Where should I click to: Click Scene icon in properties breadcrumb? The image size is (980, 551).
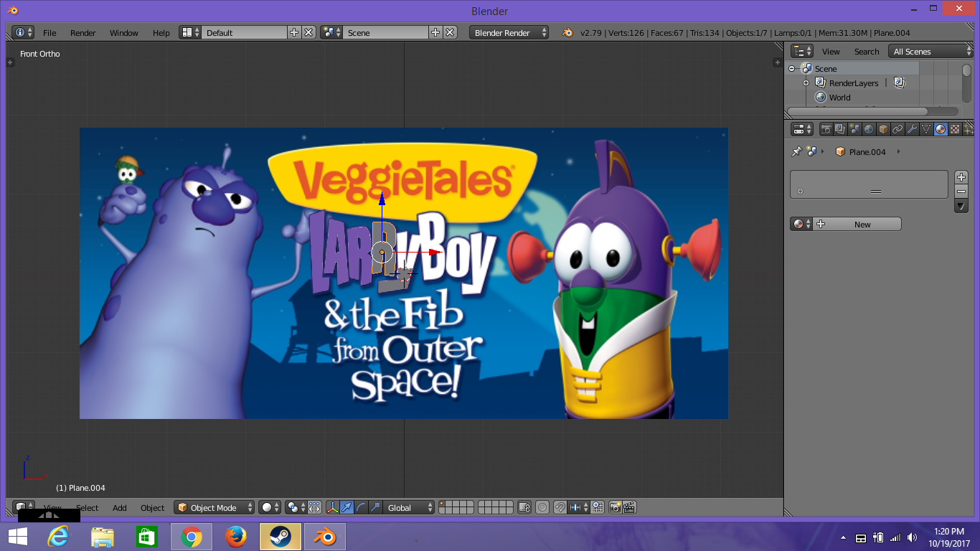[811, 151]
